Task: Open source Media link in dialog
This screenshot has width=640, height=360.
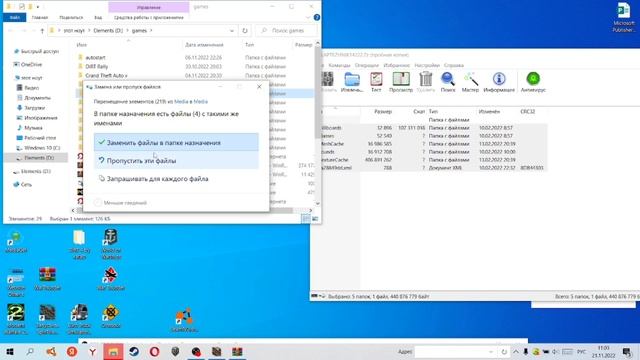Action: tap(181, 101)
